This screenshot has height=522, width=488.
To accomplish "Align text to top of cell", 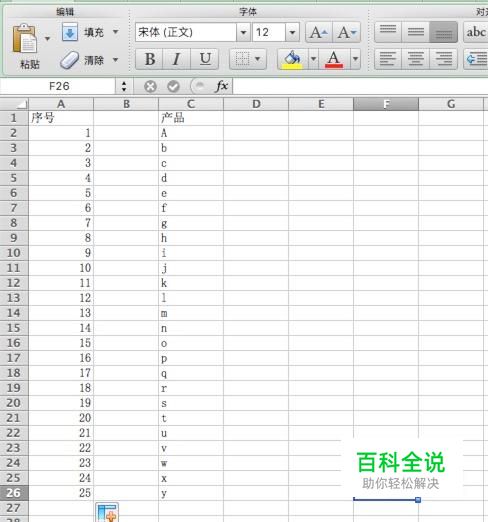I will [388, 32].
